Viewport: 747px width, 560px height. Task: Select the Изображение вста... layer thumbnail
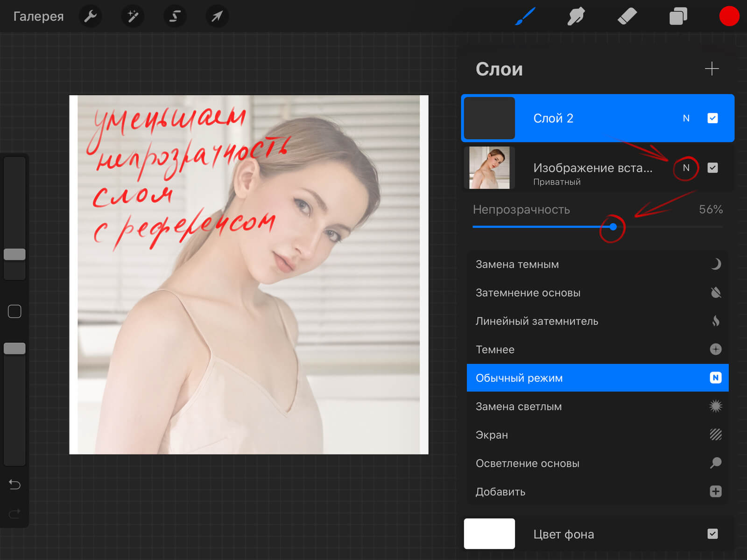(x=489, y=168)
